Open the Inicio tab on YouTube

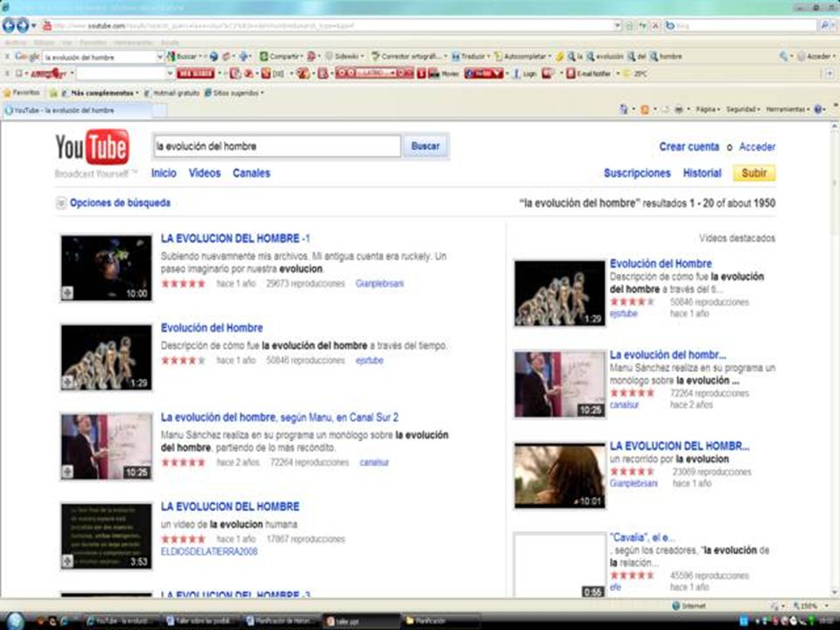pos(164,173)
